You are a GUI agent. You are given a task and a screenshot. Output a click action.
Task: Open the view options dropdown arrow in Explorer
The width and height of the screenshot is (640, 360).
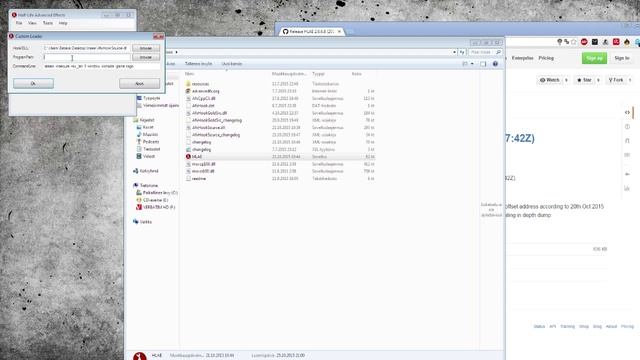click(x=472, y=64)
